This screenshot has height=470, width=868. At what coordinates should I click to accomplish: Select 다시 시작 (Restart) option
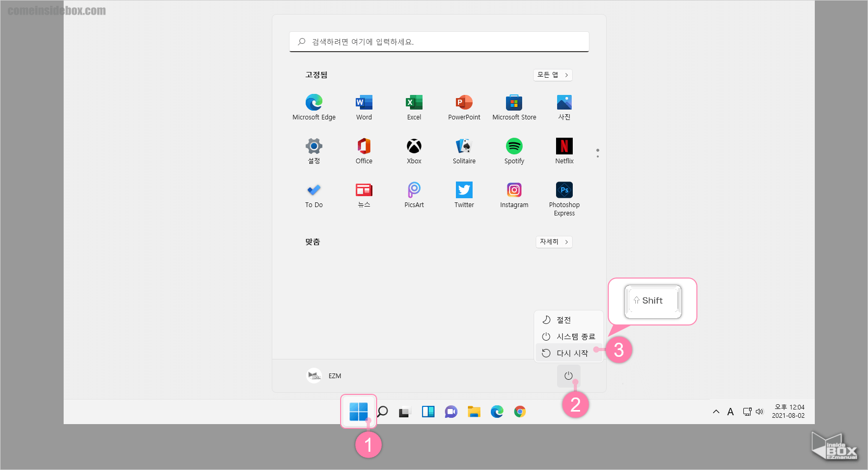(x=569, y=353)
